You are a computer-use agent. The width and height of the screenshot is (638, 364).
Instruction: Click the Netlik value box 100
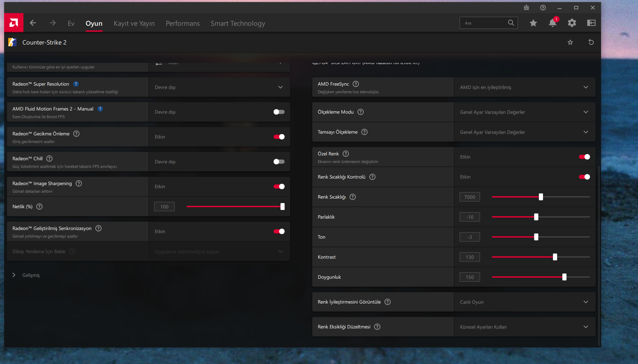tap(164, 207)
